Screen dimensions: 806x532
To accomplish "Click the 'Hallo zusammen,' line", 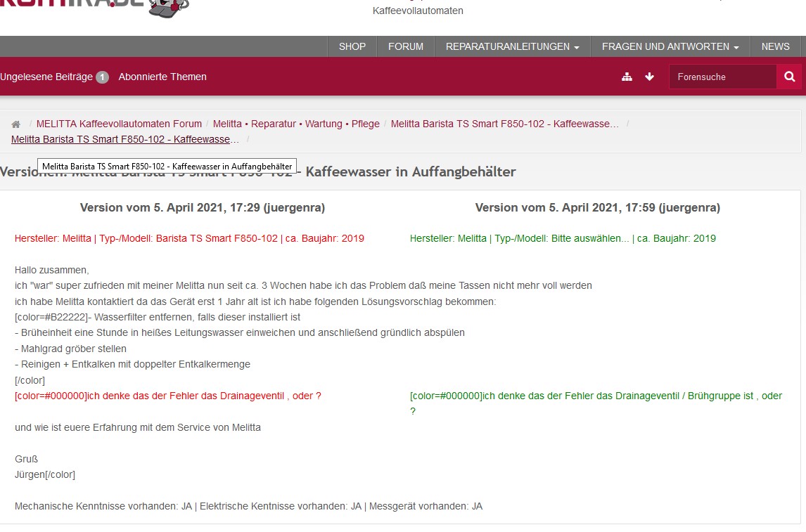I will point(51,270).
